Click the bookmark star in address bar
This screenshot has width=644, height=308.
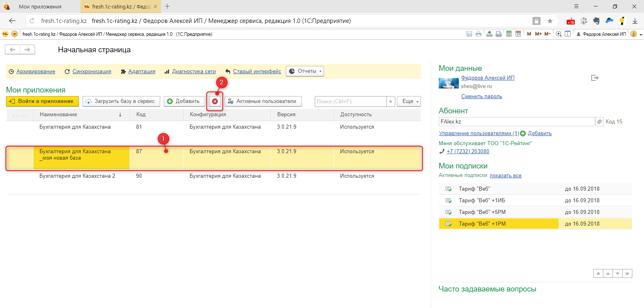(550, 21)
